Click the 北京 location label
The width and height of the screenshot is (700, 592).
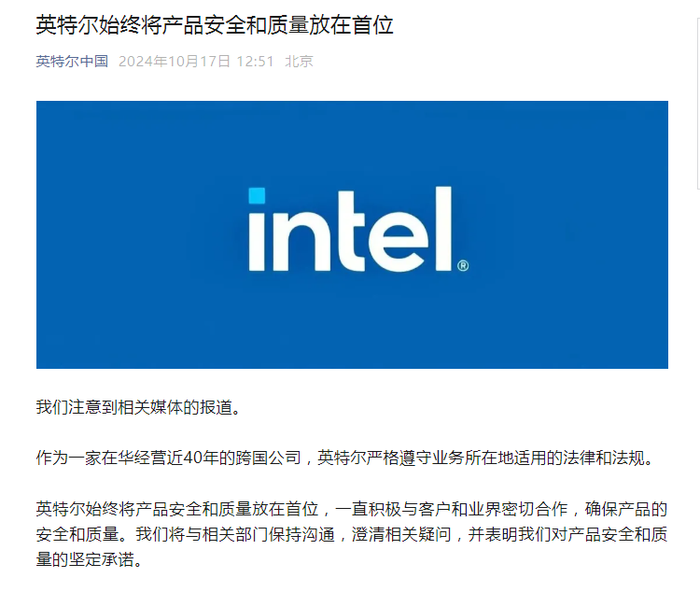(299, 62)
